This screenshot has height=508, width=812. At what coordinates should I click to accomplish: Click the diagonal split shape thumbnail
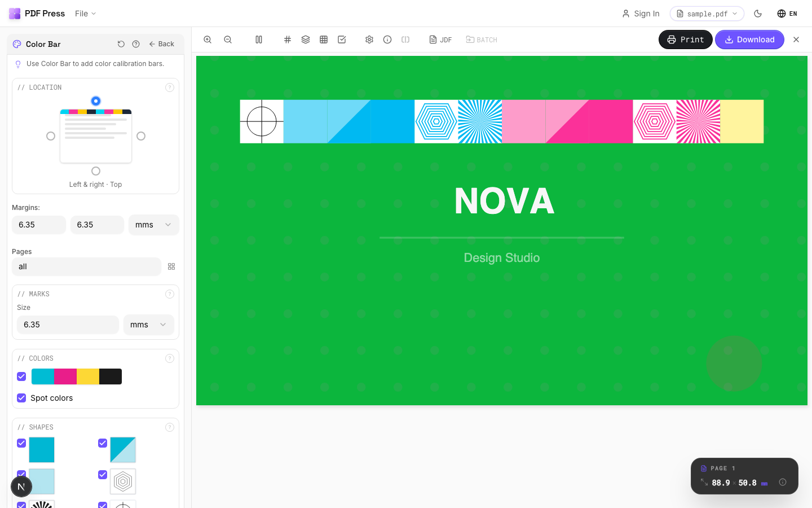(x=123, y=450)
